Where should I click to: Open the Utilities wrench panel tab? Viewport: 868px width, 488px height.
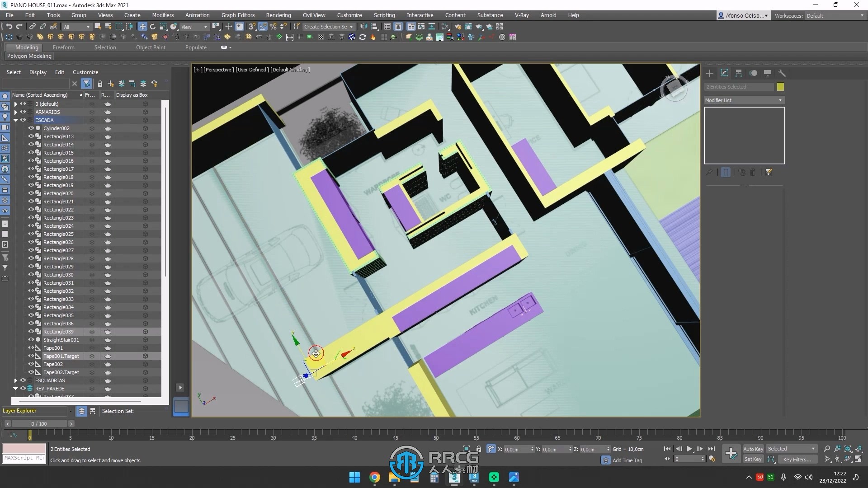pos(782,73)
